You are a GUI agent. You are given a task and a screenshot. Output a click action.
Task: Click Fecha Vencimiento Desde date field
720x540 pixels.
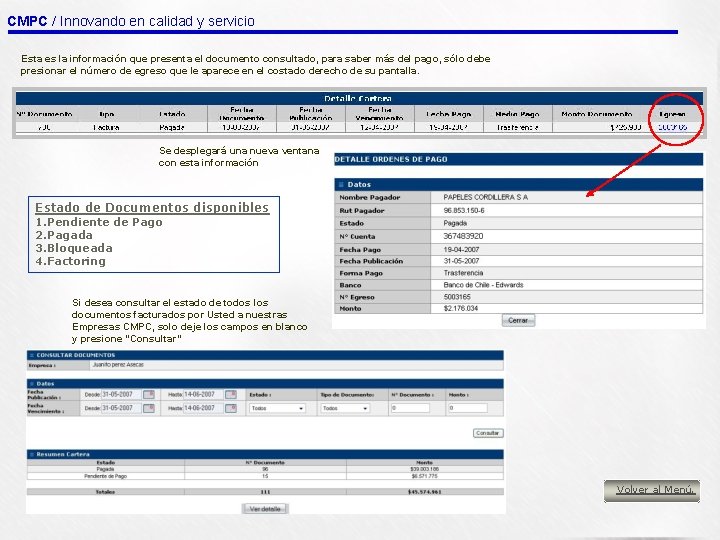click(x=121, y=408)
